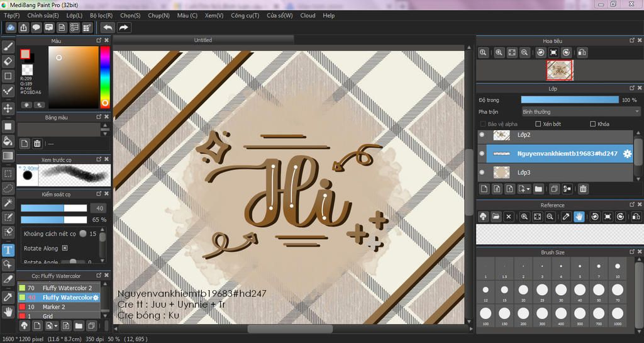
Task: Select the Move tool
Action: (8, 109)
